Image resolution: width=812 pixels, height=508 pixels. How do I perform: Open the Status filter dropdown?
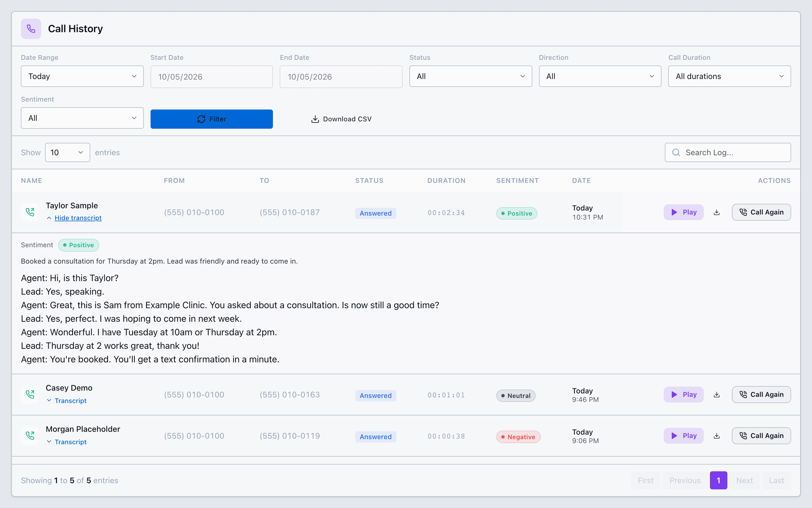coord(470,76)
